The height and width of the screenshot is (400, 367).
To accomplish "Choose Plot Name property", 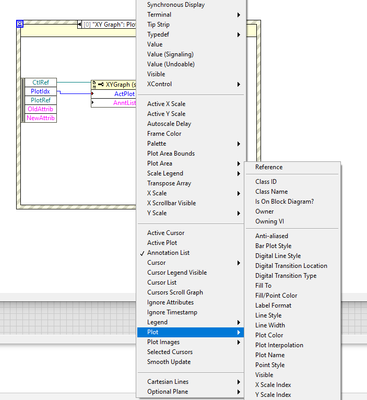I will 293,355.
